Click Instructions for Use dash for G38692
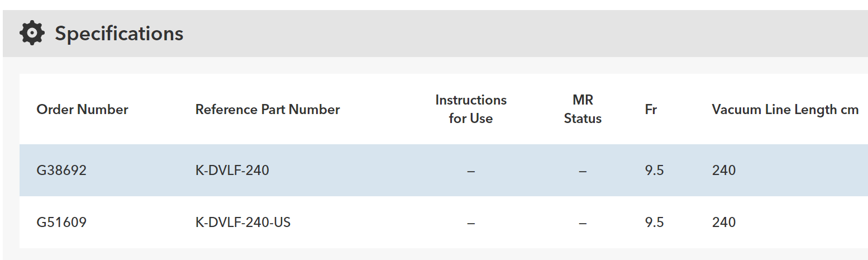Image resolution: width=868 pixels, height=260 pixels. (471, 171)
